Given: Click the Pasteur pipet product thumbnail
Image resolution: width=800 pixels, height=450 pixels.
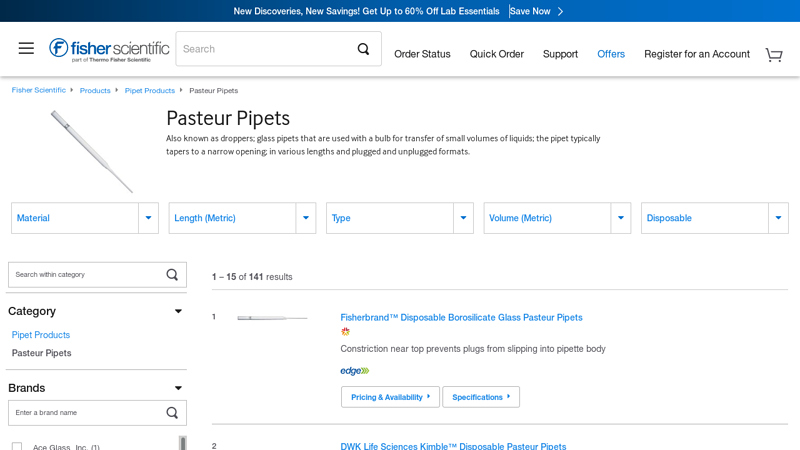Looking at the screenshot, I should point(272,318).
